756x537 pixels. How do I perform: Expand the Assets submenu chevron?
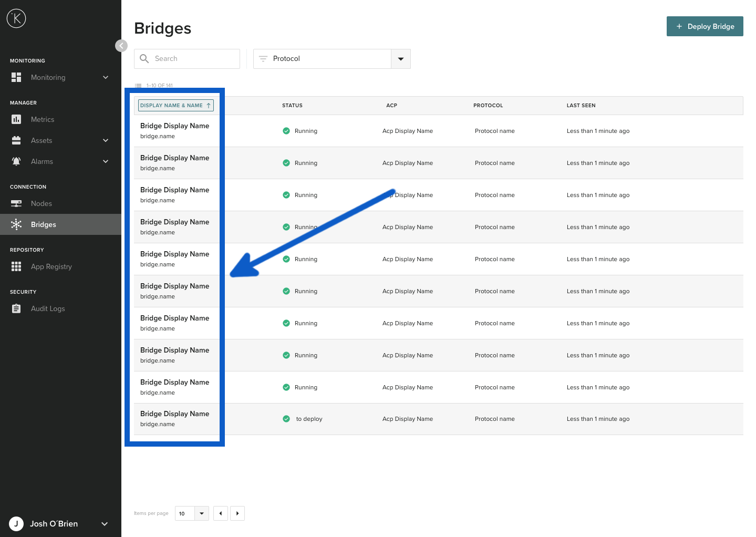point(106,140)
